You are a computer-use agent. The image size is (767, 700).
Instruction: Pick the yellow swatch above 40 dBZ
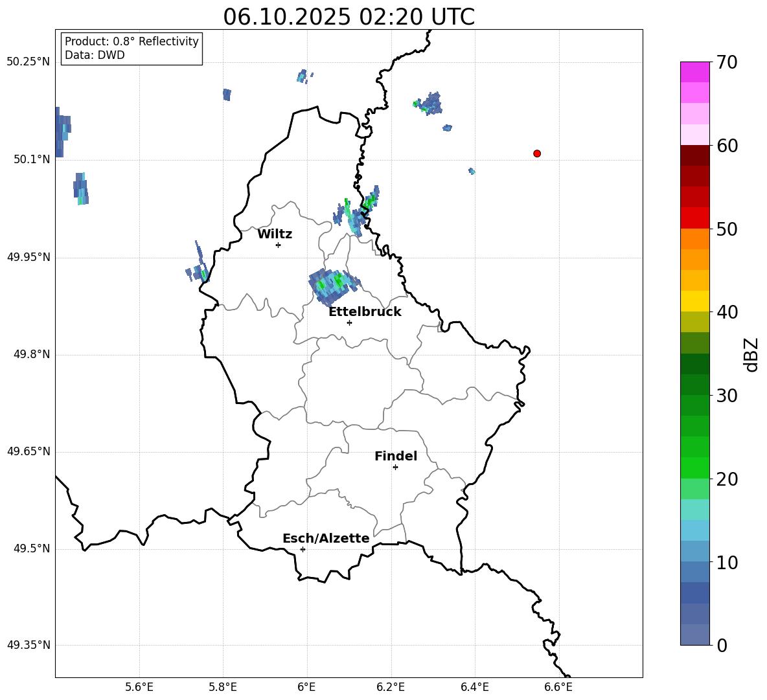[695, 301]
